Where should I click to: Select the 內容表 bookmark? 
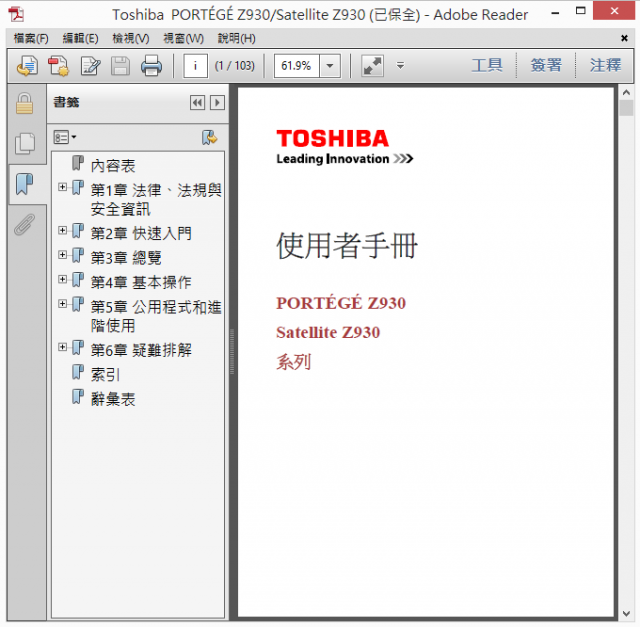coord(113,166)
